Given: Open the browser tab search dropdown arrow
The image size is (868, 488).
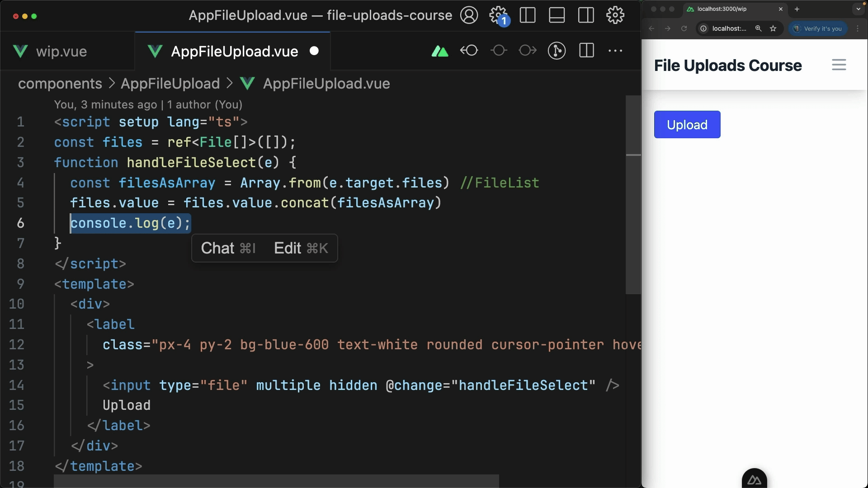Looking at the screenshot, I should pyautogui.click(x=858, y=9).
